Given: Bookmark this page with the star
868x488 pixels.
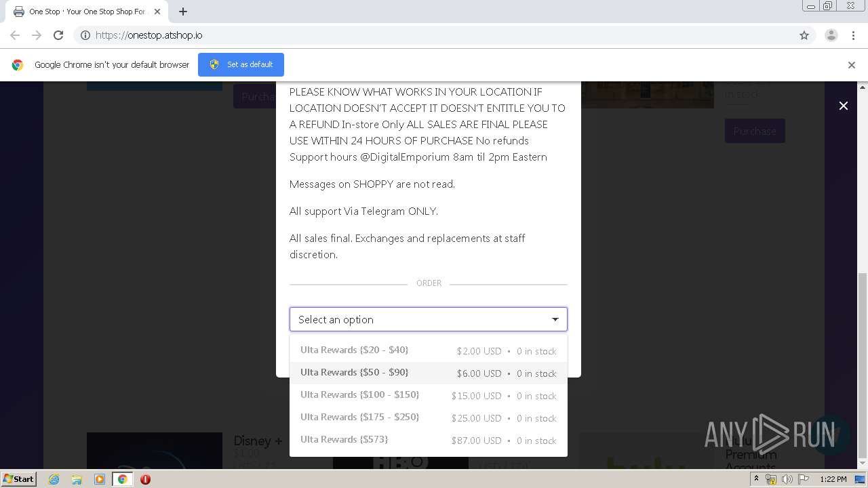Looking at the screenshot, I should click(x=804, y=35).
